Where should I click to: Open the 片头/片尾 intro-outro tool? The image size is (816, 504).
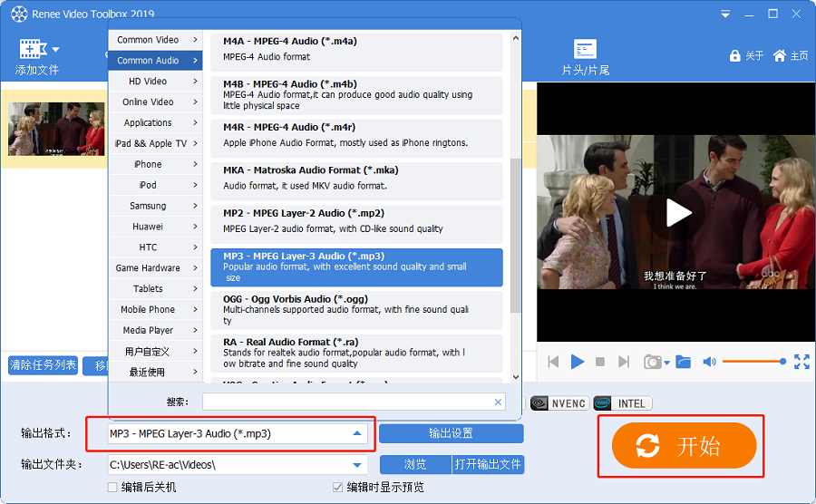pyautogui.click(x=585, y=58)
